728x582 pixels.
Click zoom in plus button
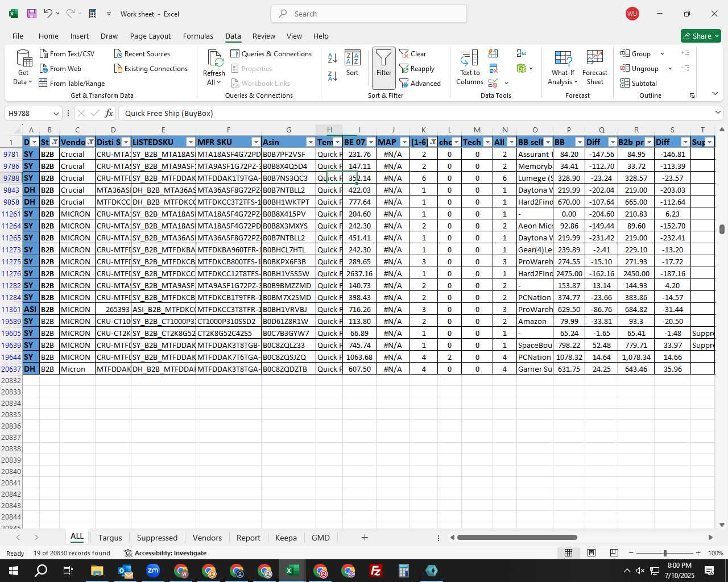pyautogui.click(x=698, y=553)
